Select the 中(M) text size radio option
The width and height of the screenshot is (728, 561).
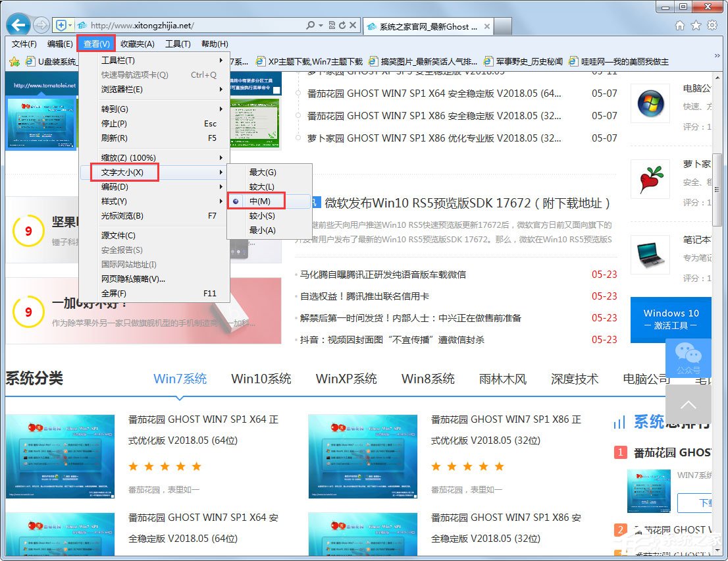(x=262, y=200)
